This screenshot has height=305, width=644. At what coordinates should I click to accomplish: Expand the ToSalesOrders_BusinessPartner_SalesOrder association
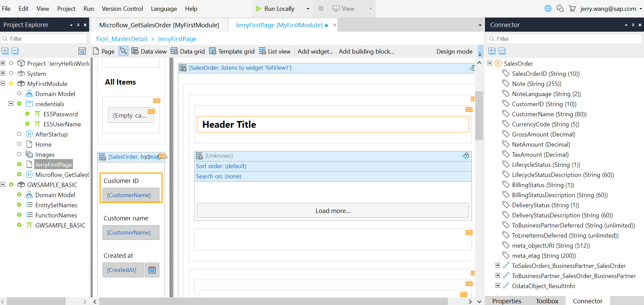tap(498, 266)
